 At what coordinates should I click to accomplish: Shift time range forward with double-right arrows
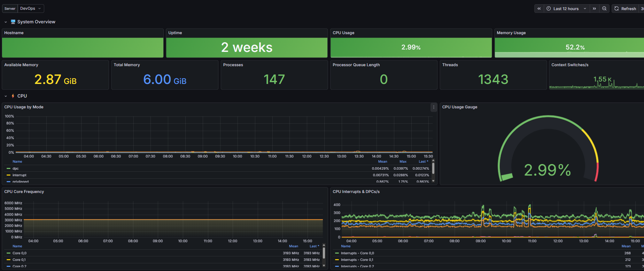[x=594, y=9]
